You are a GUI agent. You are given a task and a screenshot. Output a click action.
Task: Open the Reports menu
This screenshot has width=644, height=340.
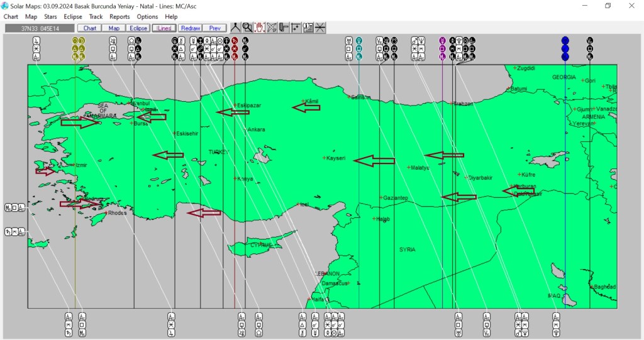119,17
